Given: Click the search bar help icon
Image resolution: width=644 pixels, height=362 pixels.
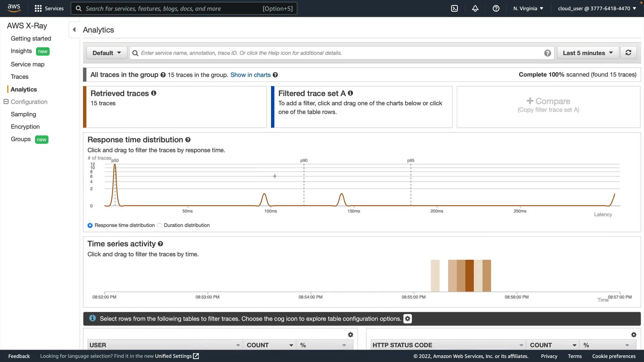Looking at the screenshot, I should (x=547, y=53).
